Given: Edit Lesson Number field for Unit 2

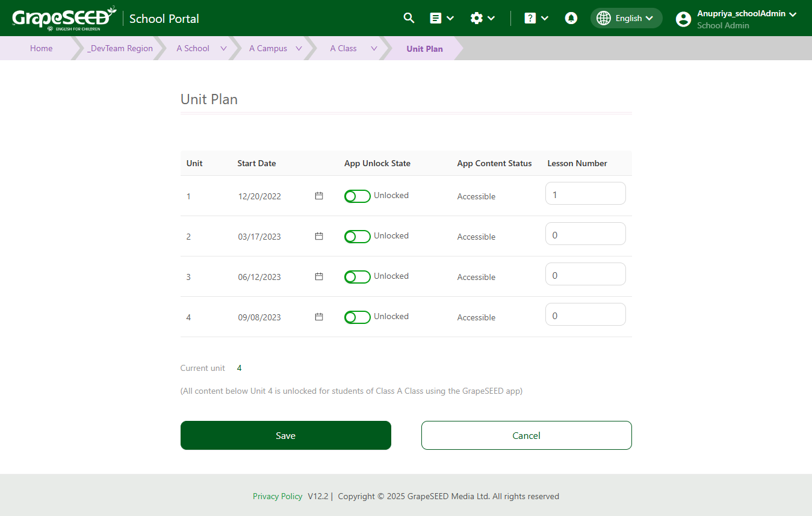Looking at the screenshot, I should pyautogui.click(x=586, y=234).
